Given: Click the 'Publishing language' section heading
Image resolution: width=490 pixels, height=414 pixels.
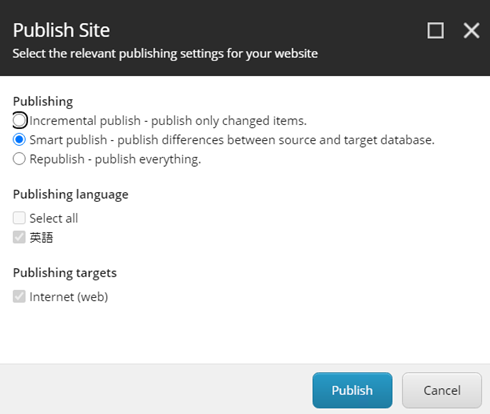Looking at the screenshot, I should pyautogui.click(x=71, y=194).
